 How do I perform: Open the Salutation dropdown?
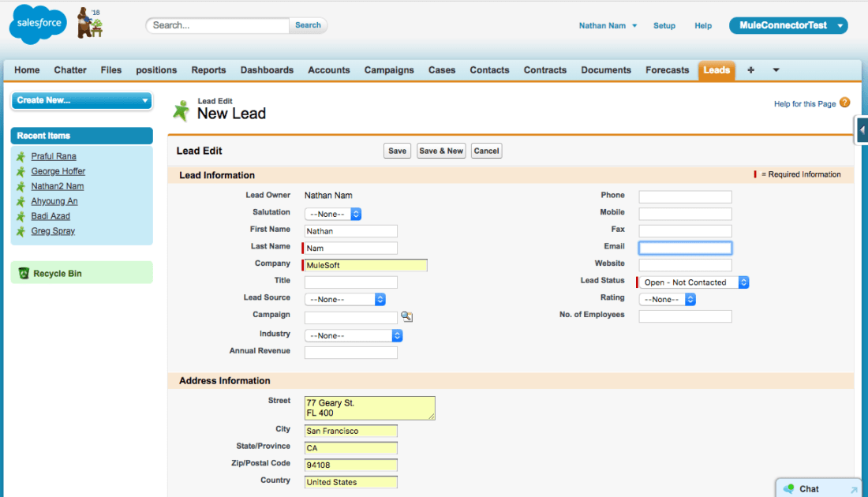[331, 212]
